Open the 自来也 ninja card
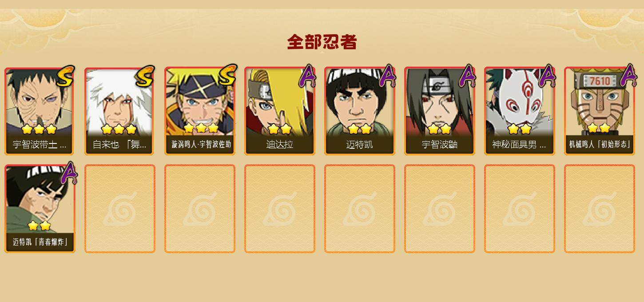The height and width of the screenshot is (302, 644). point(120,111)
